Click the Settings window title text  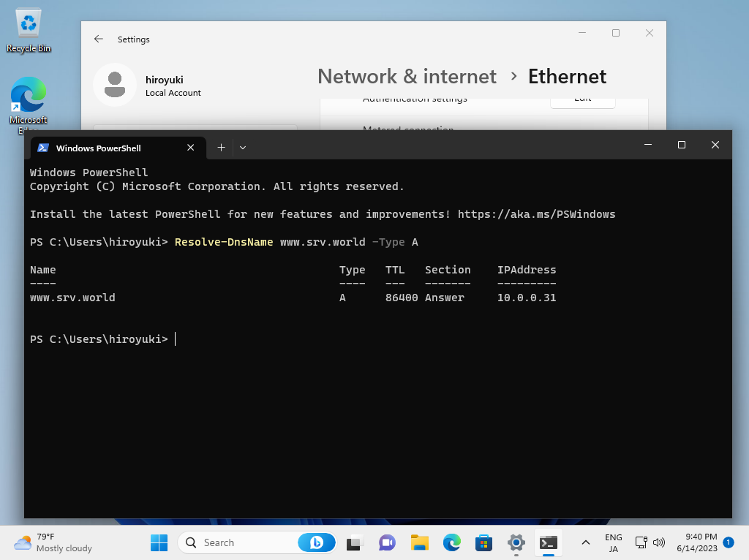click(134, 39)
